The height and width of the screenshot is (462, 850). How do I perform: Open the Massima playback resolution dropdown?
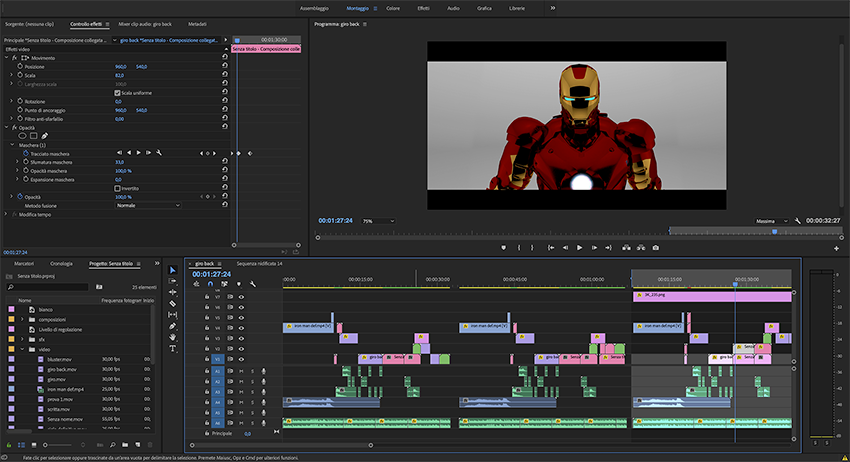772,221
